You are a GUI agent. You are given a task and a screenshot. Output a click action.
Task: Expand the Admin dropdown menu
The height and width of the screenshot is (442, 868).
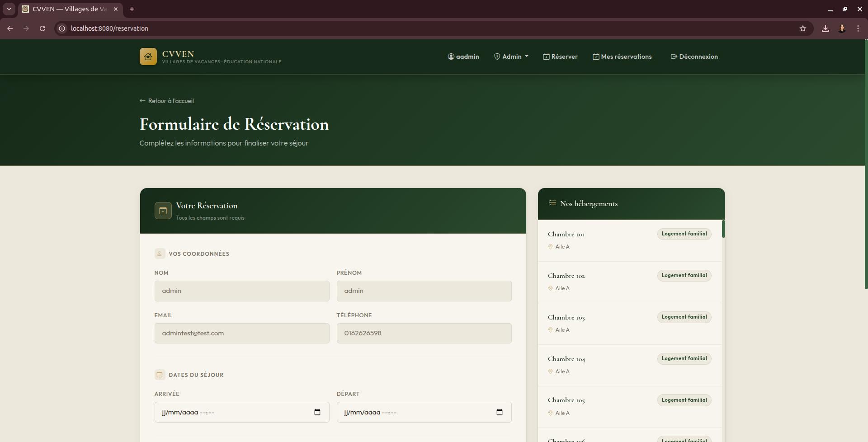pyautogui.click(x=511, y=56)
